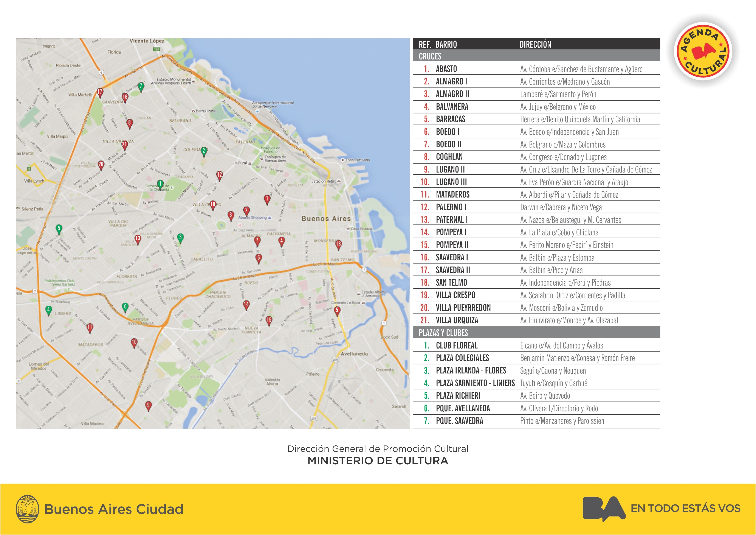
Task: Select the VILLA URQUIZA row
Action: (x=537, y=320)
